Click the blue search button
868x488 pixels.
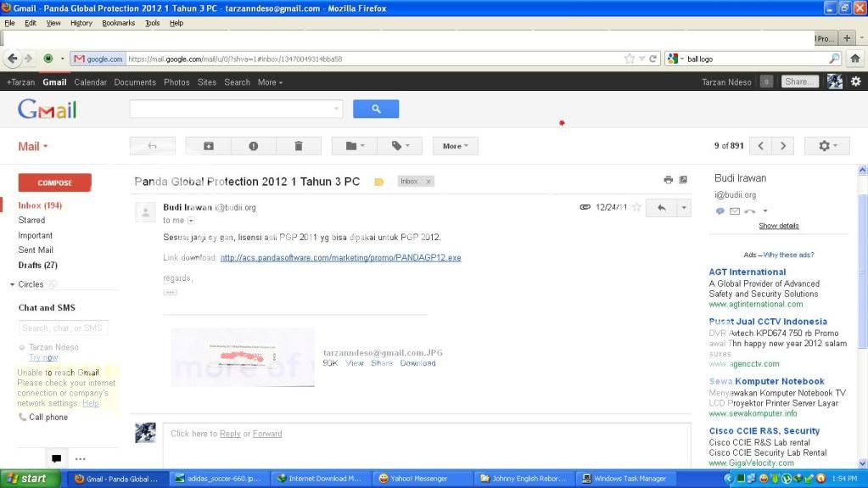click(376, 109)
